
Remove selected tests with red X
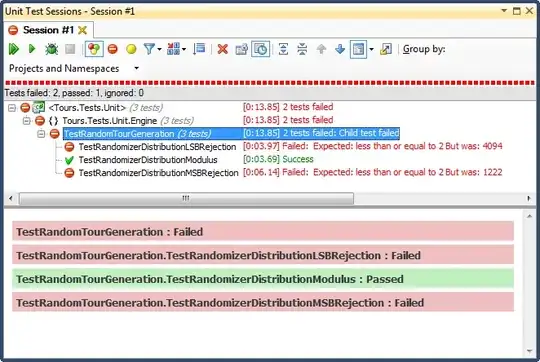pyautogui.click(x=223, y=49)
